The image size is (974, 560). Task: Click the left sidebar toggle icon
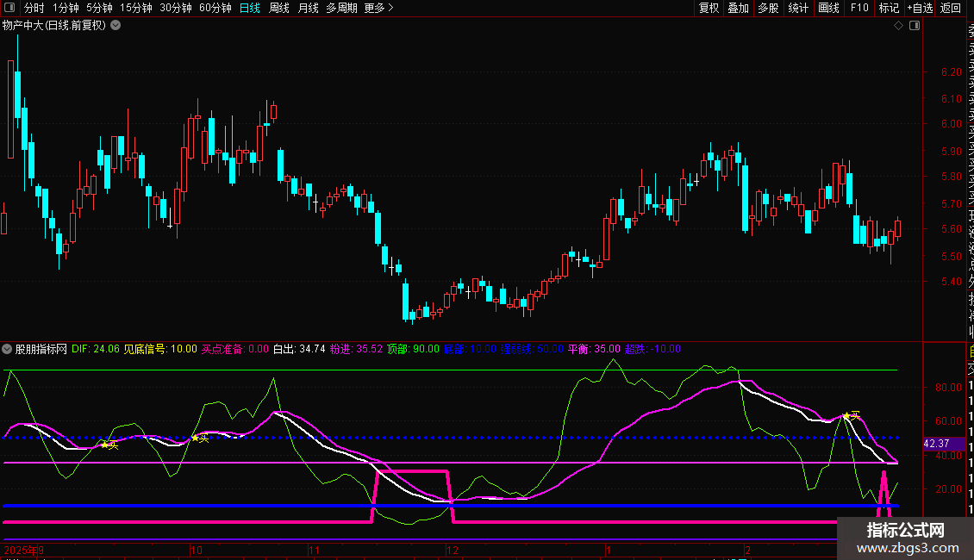pyautogui.click(x=9, y=8)
